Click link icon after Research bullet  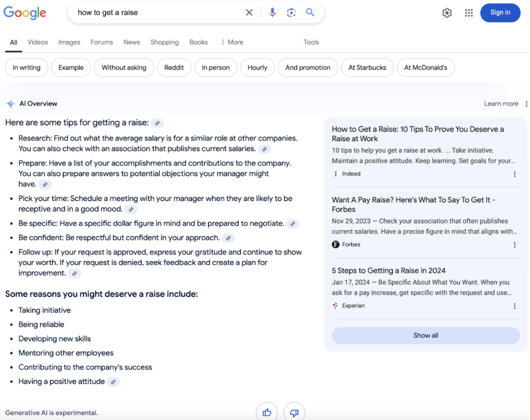(264, 149)
